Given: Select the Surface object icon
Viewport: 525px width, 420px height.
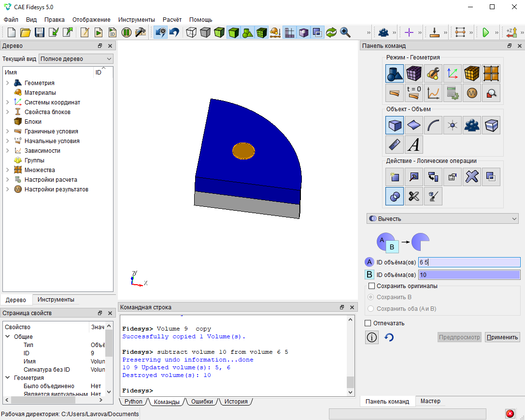Looking at the screenshot, I should [414, 125].
